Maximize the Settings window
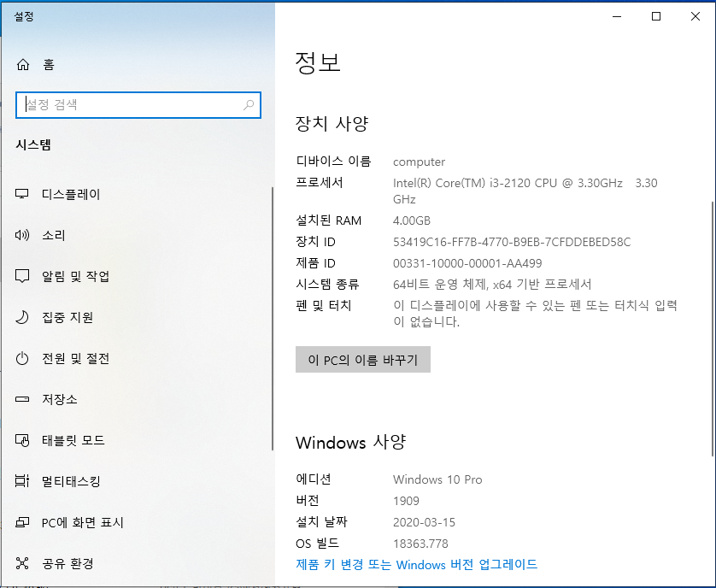716x588 pixels. [x=656, y=16]
